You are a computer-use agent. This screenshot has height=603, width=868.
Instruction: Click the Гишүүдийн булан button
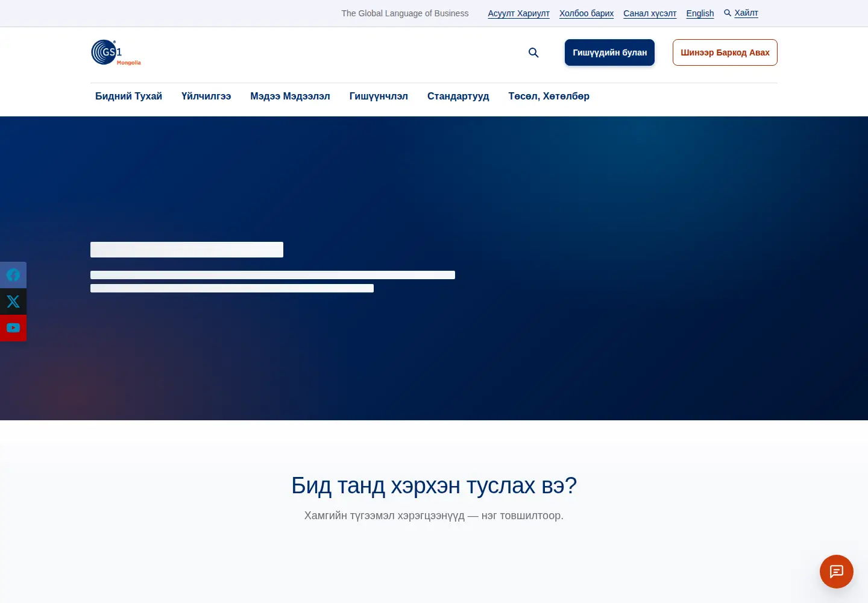coord(609,52)
